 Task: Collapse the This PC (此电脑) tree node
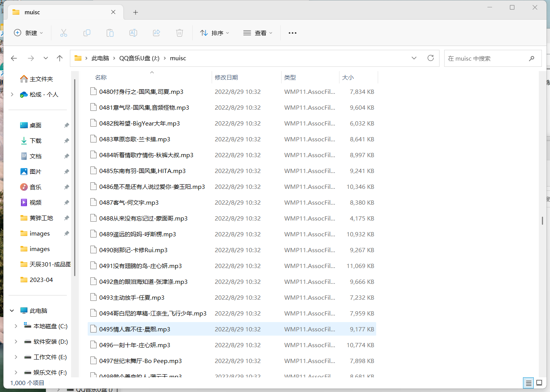pyautogui.click(x=12, y=311)
